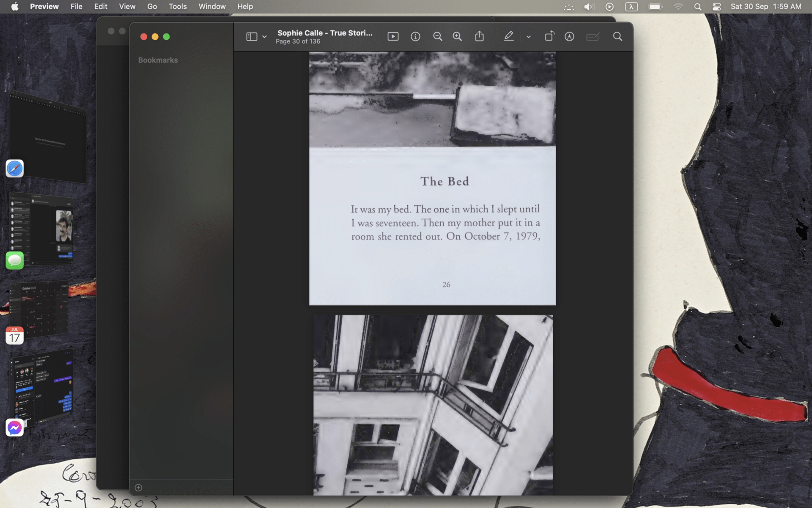
Task: Open the search field icon in Preview
Action: (x=617, y=37)
